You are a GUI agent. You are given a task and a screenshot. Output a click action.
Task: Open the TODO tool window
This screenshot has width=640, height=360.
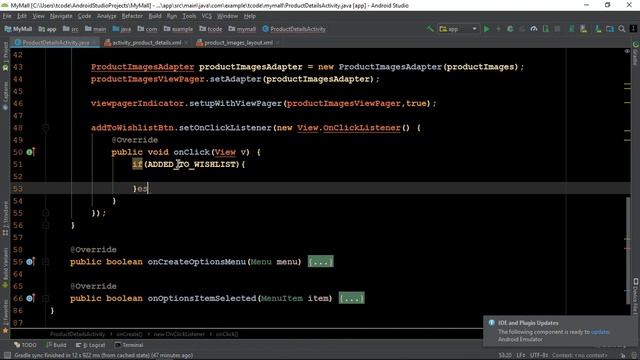(x=25, y=345)
